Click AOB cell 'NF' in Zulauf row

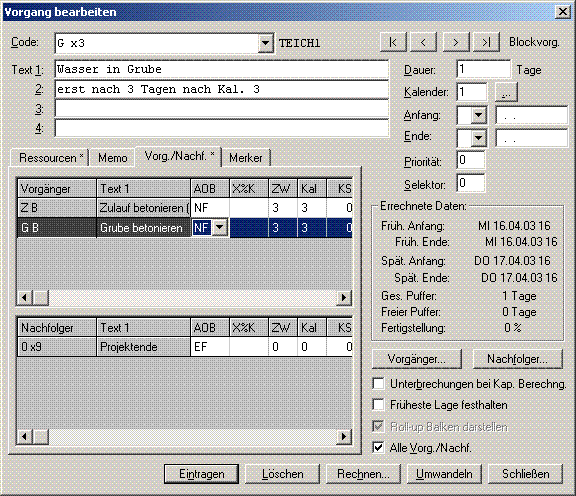210,208
